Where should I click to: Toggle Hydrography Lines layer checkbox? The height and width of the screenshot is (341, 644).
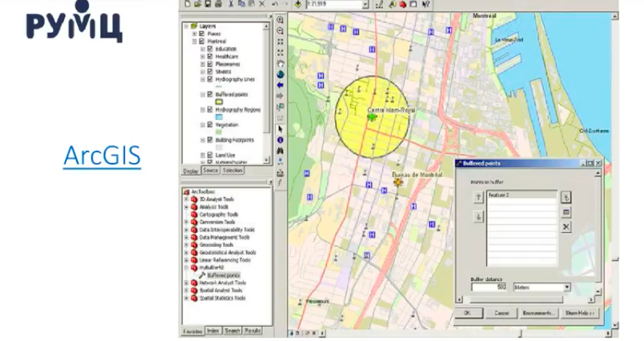coord(210,80)
